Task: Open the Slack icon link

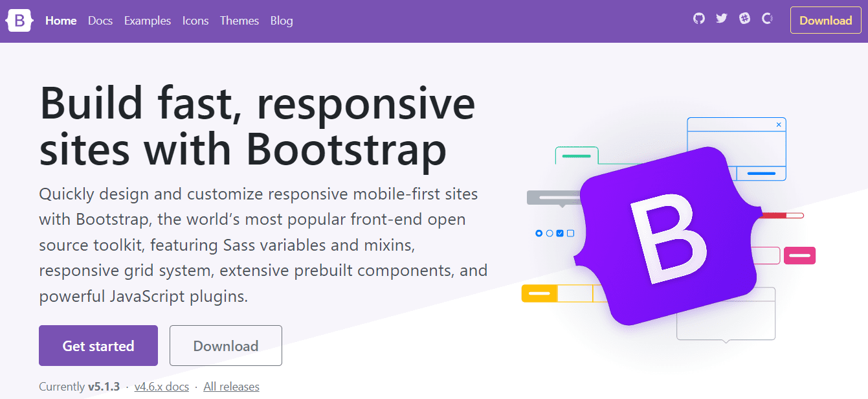Action: (x=745, y=19)
